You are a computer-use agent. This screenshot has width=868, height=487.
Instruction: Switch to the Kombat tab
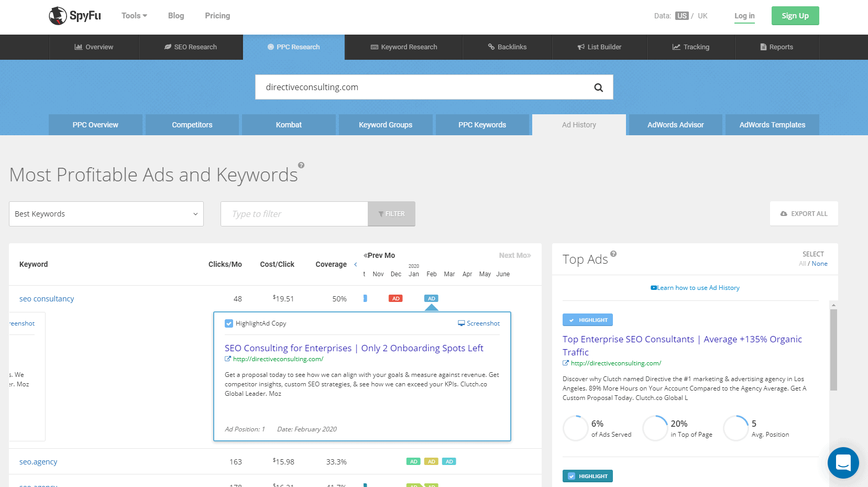point(289,125)
